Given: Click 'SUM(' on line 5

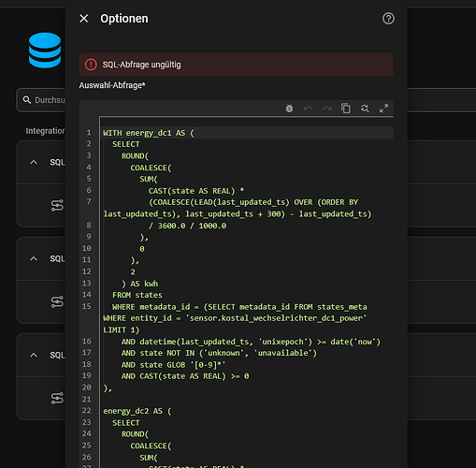Looking at the screenshot, I should pyautogui.click(x=149, y=179).
